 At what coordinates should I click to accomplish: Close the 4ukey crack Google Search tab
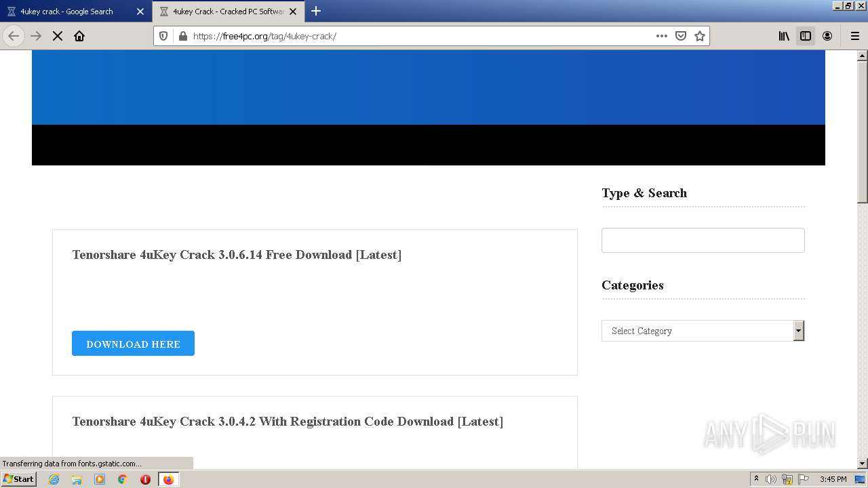click(140, 12)
